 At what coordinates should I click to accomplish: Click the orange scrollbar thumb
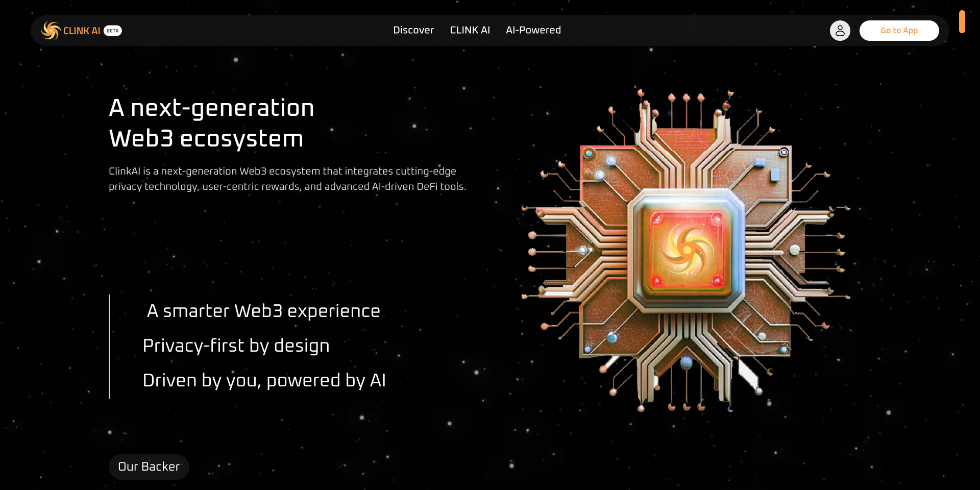coord(962,22)
